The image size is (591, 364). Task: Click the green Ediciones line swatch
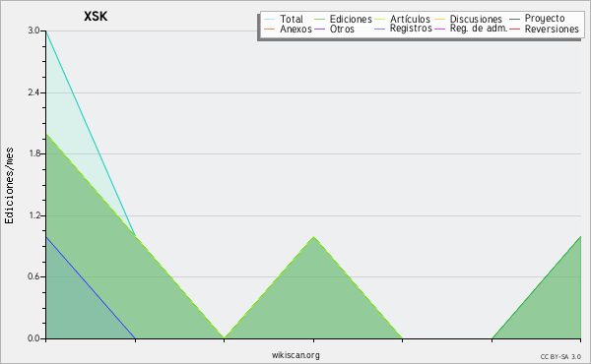pyautogui.click(x=319, y=20)
